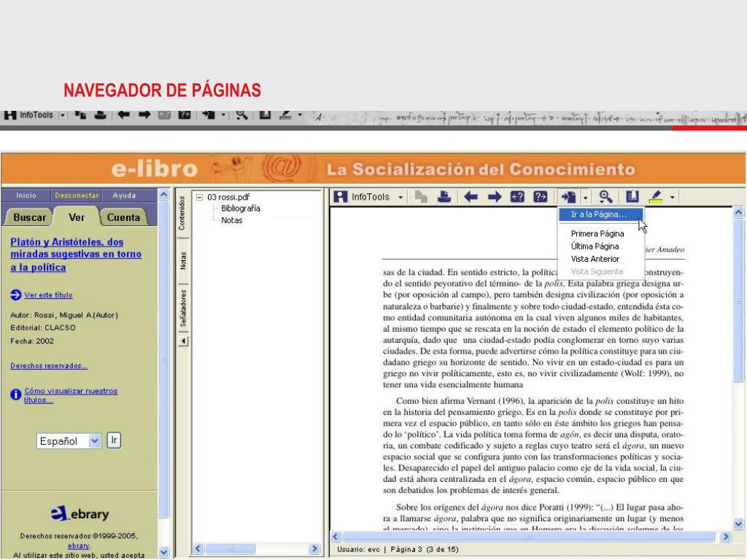Click the copy text icon
This screenshot has height=560, width=747.
422,197
